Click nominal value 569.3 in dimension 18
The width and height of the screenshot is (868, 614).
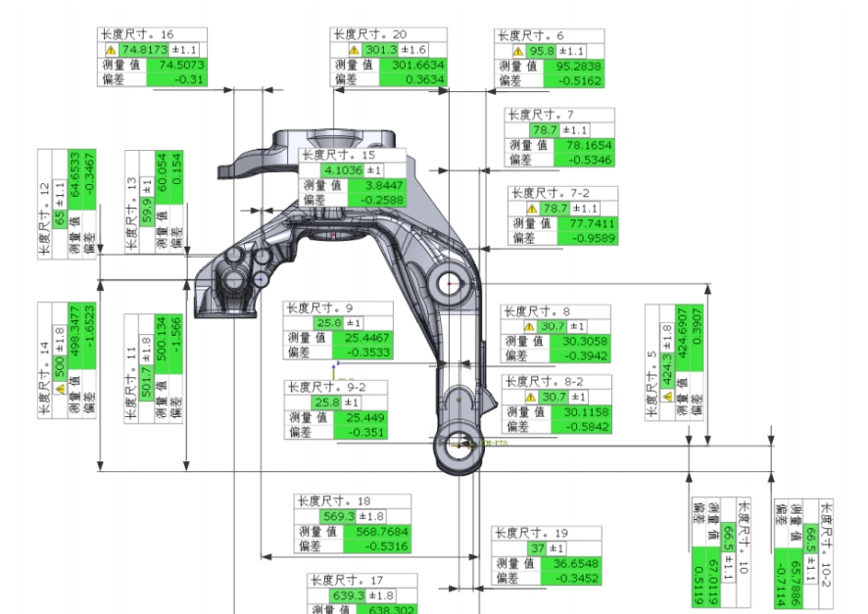click(339, 516)
